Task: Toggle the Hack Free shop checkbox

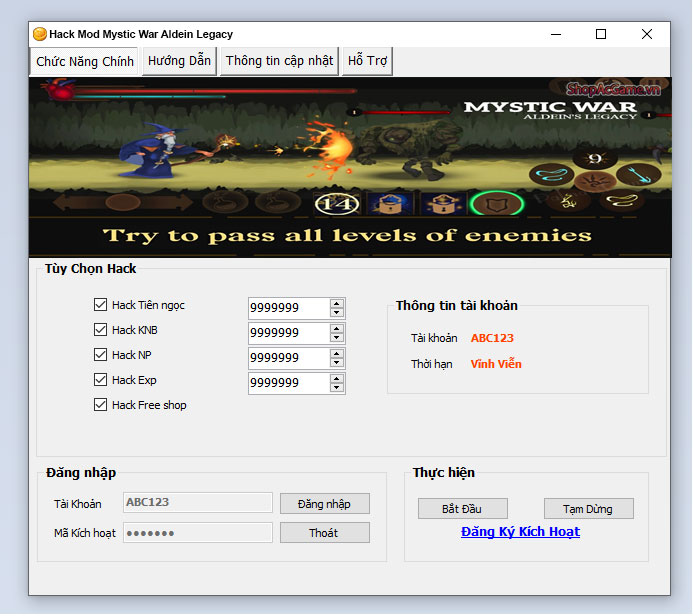Action: click(100, 405)
